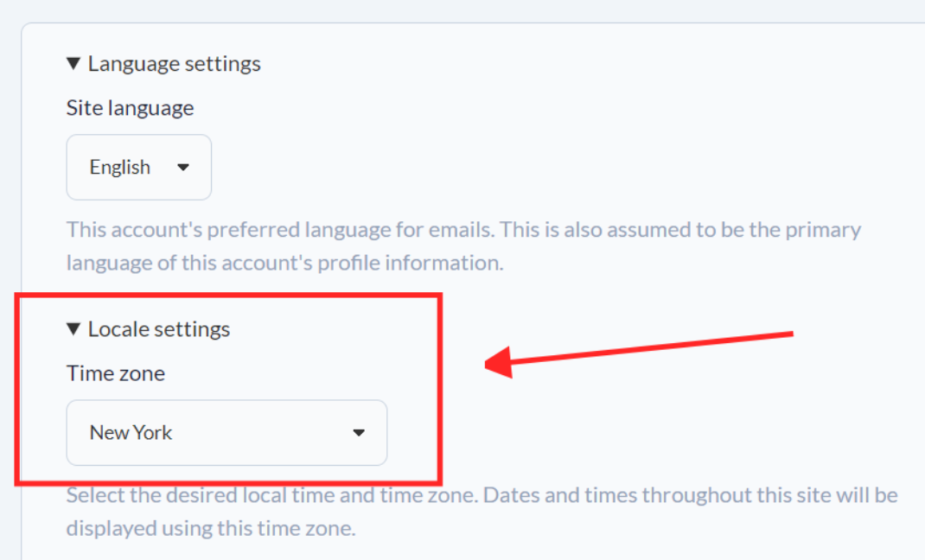Click the caret arrow beside English
The image size is (925, 560).
pos(183,168)
